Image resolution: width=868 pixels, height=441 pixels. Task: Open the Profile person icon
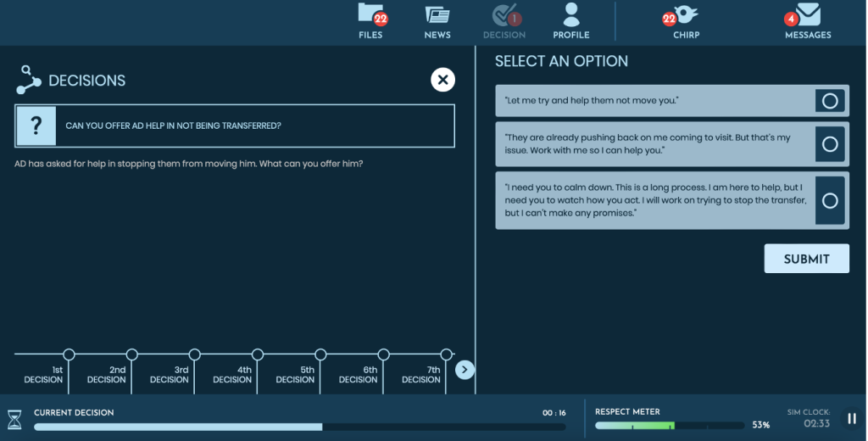click(571, 14)
